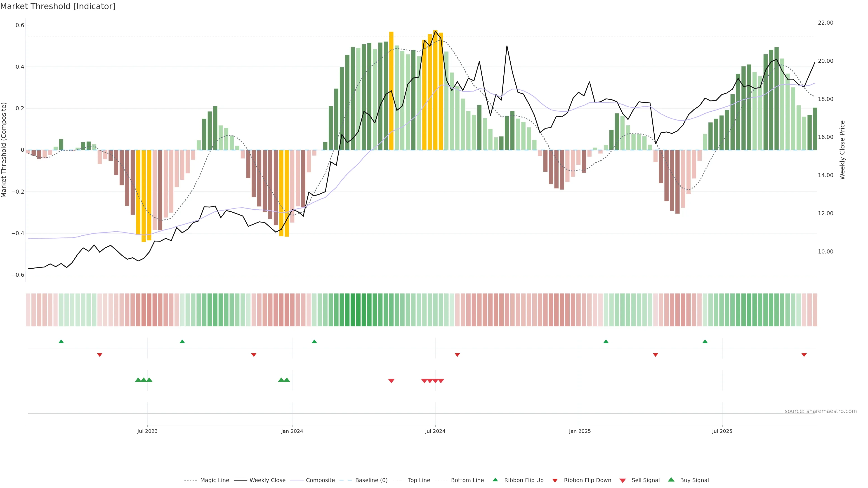Click the Ribbon Flip Down legend triangle icon

pos(555,480)
